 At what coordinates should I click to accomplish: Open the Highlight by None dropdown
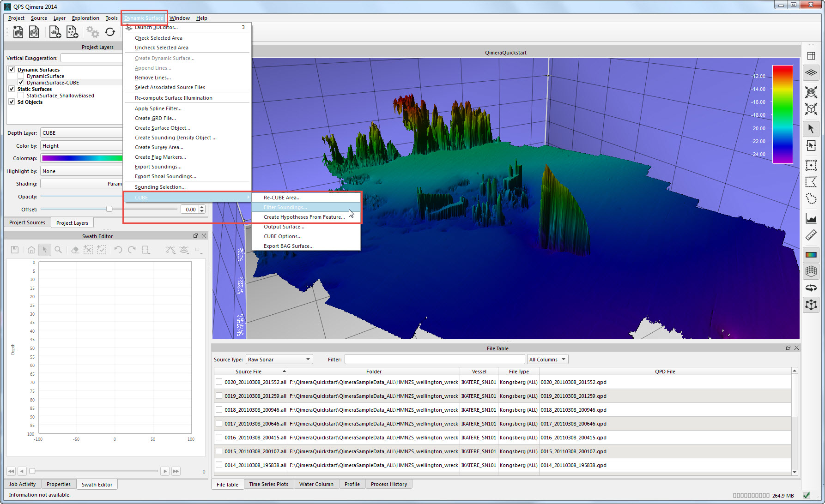81,171
